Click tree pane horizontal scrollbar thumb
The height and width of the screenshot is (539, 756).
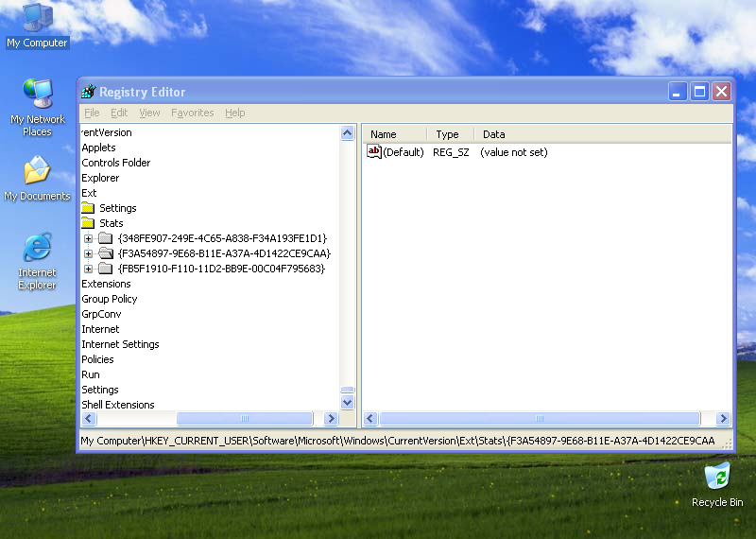pos(245,418)
